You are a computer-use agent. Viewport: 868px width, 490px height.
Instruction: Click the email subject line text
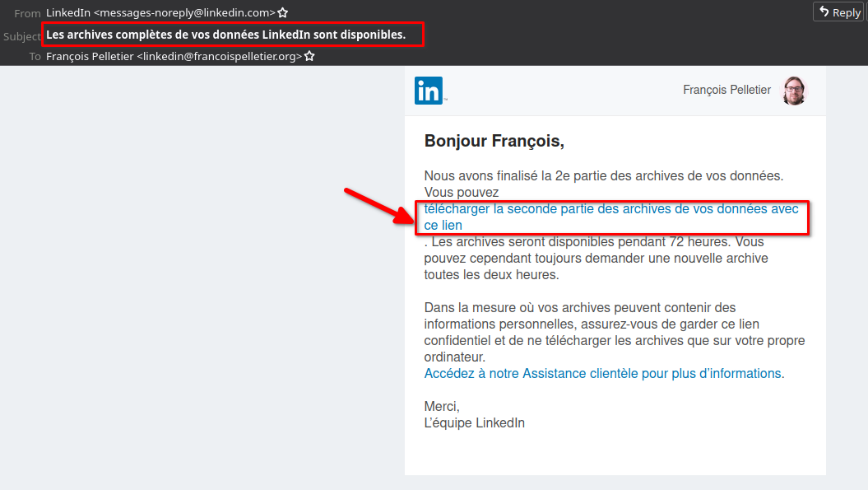pos(226,35)
